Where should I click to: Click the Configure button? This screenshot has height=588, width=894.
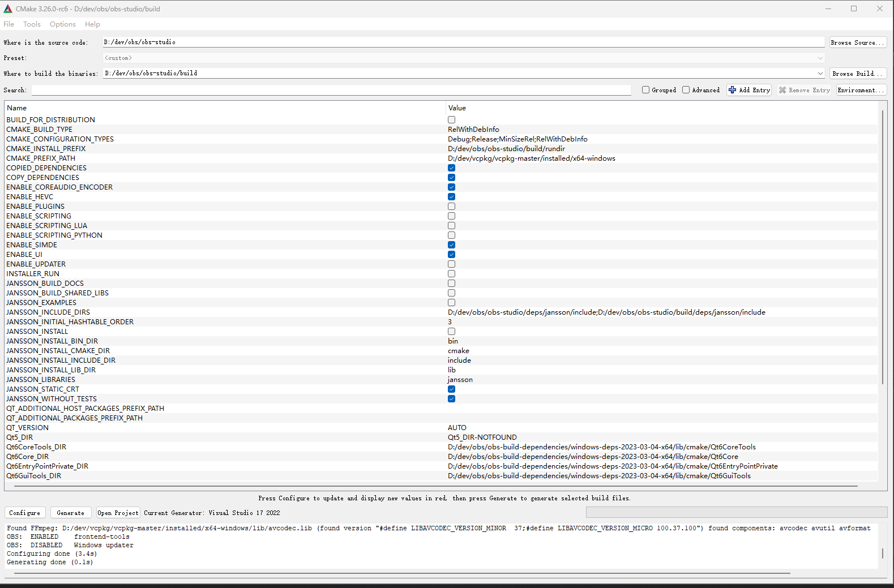point(25,513)
